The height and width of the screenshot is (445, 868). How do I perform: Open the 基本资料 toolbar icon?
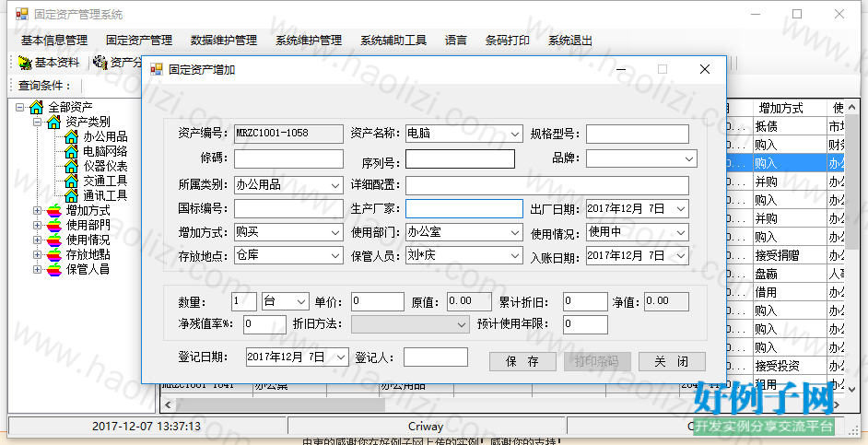pyautogui.click(x=25, y=63)
